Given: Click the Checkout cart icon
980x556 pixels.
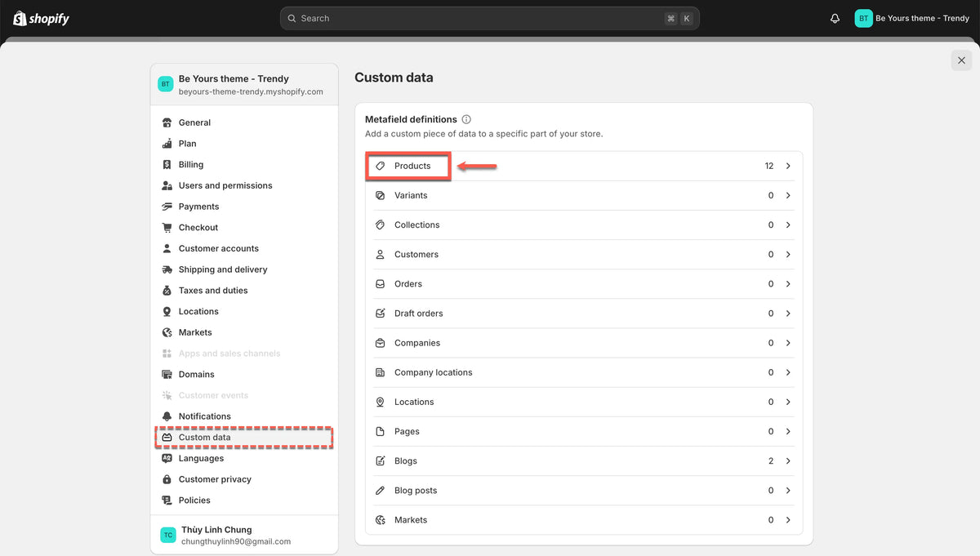Looking at the screenshot, I should click(167, 228).
